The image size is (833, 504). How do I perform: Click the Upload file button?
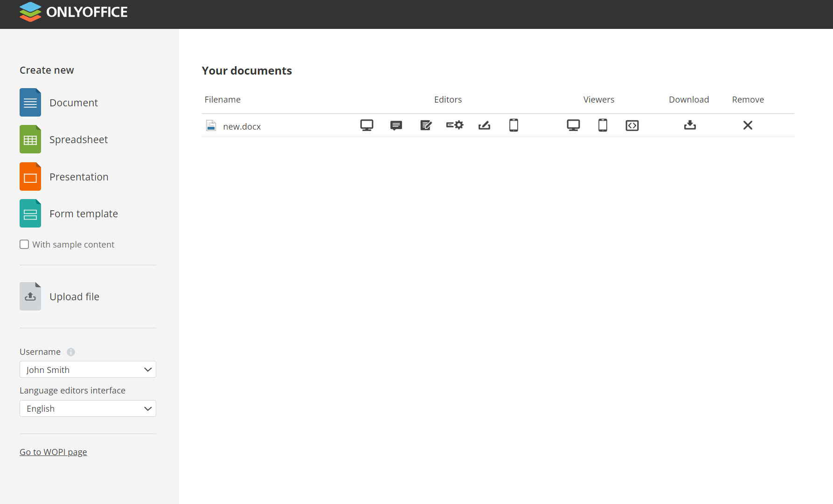pyautogui.click(x=74, y=296)
